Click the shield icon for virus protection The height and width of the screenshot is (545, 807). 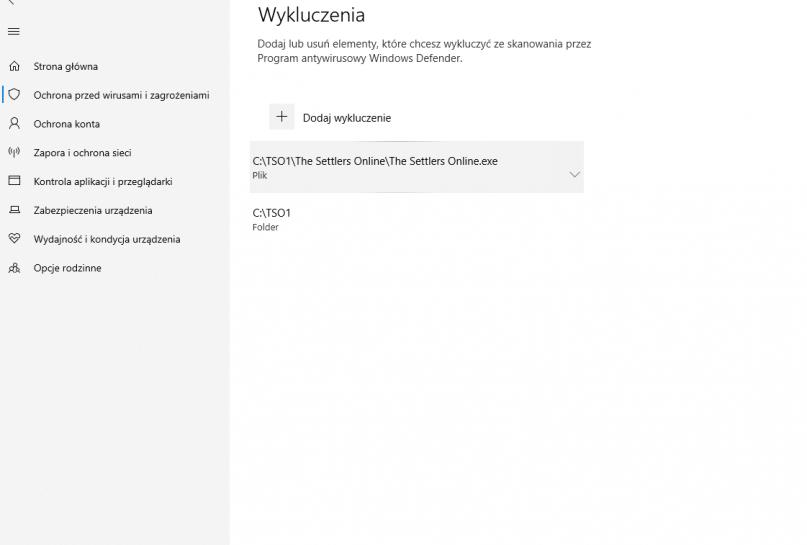14,95
